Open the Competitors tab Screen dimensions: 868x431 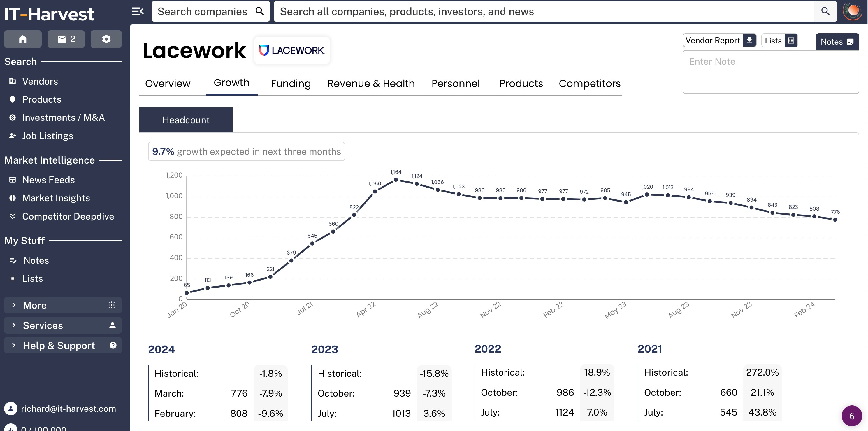tap(589, 83)
